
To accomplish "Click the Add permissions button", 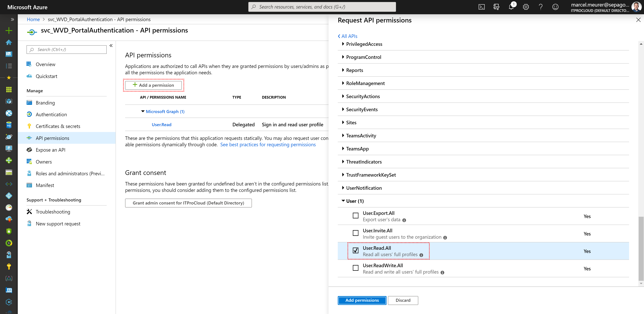I will 362,300.
